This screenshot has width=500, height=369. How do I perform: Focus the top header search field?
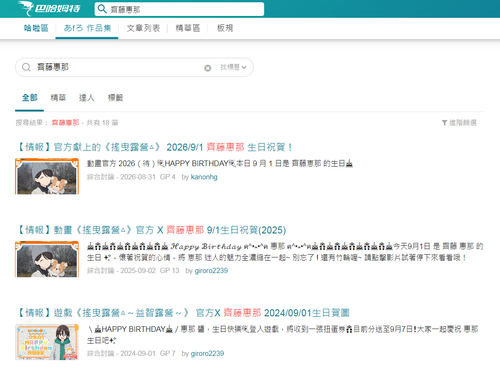(x=179, y=9)
